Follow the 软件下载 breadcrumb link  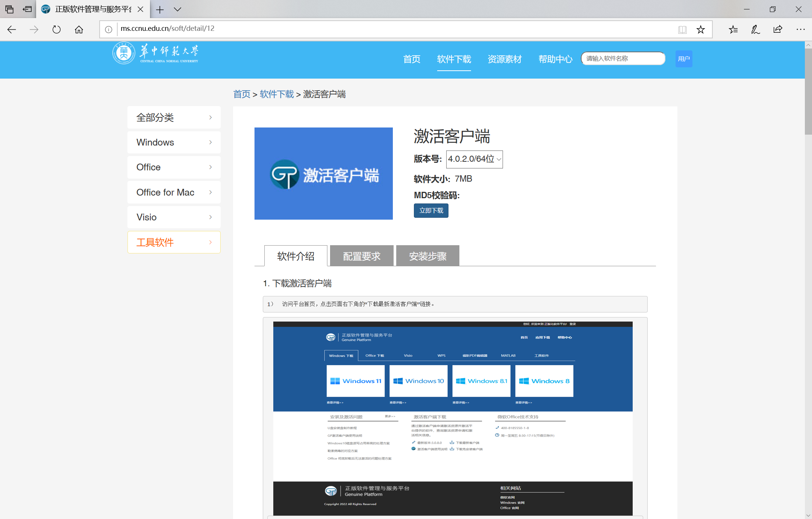point(277,94)
